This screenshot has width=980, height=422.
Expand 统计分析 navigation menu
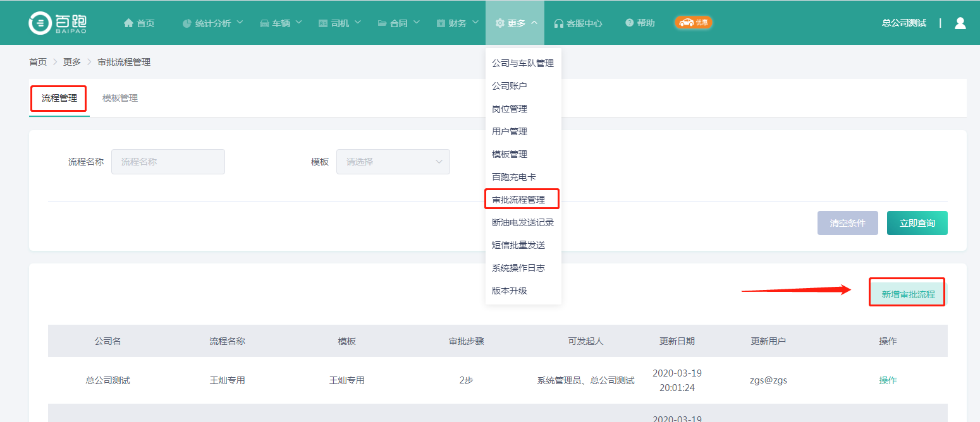click(212, 23)
